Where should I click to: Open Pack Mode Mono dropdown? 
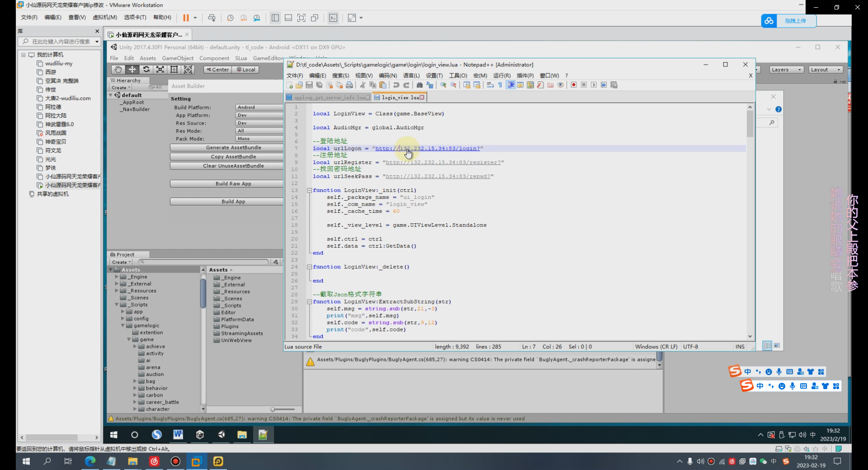pyautogui.click(x=259, y=139)
